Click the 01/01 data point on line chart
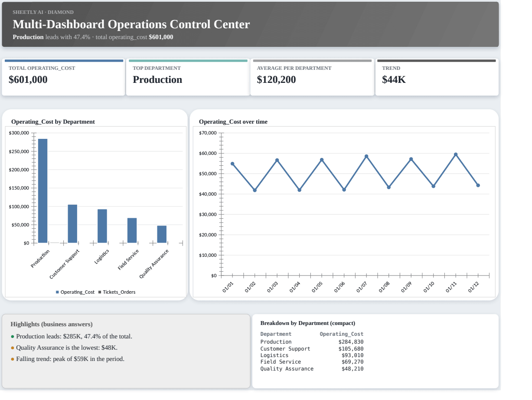 point(232,164)
